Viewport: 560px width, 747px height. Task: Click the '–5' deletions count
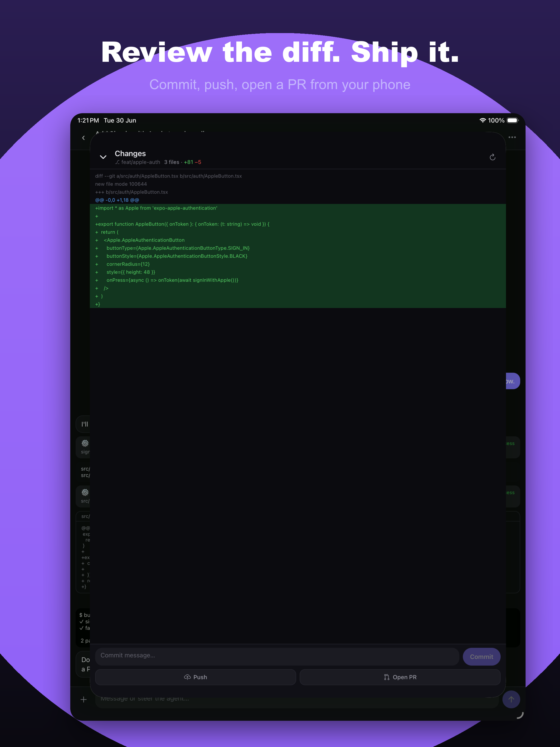click(x=198, y=162)
